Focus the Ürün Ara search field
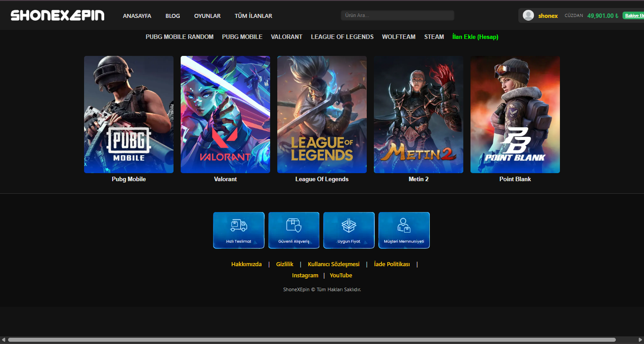The image size is (644, 344). (x=398, y=16)
